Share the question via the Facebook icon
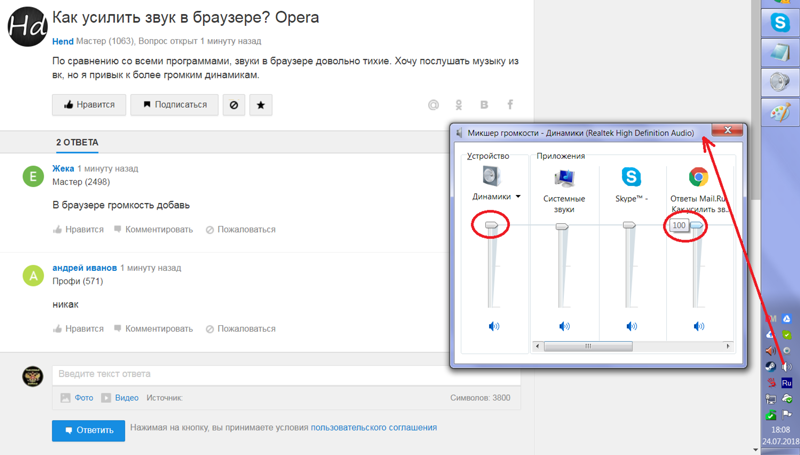Screen dimensions: 800x455 [510, 105]
